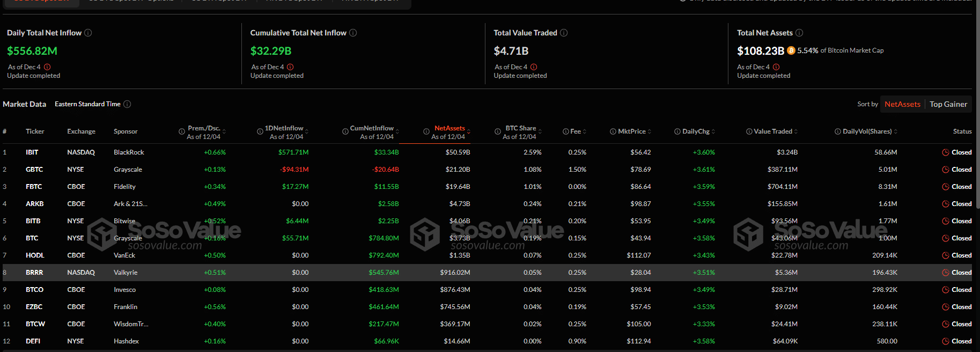
Task: Click red alert icon under Cumulative Total Net Inflow
Action: (290, 67)
